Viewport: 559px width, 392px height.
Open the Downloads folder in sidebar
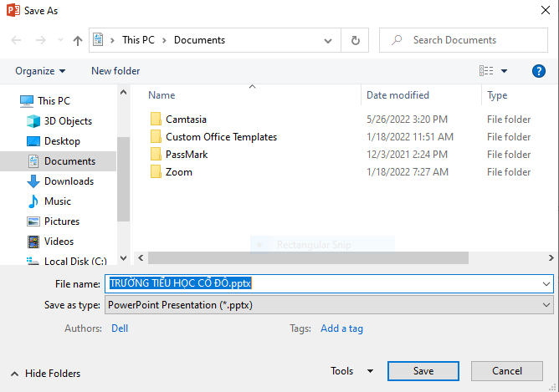pyautogui.click(x=68, y=181)
